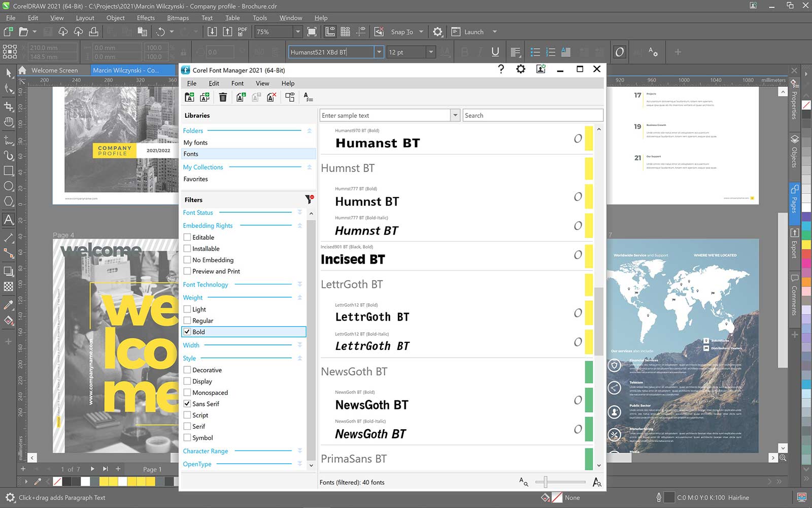Viewport: 812px width, 508px height.
Task: Open the font size dropdown showing 12 pt
Action: (x=429, y=52)
